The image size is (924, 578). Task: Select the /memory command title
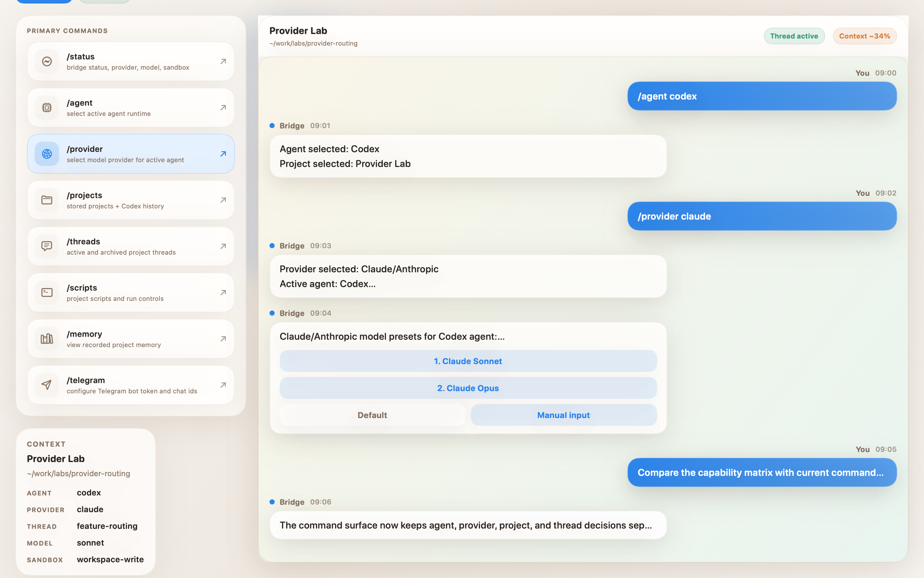click(84, 334)
